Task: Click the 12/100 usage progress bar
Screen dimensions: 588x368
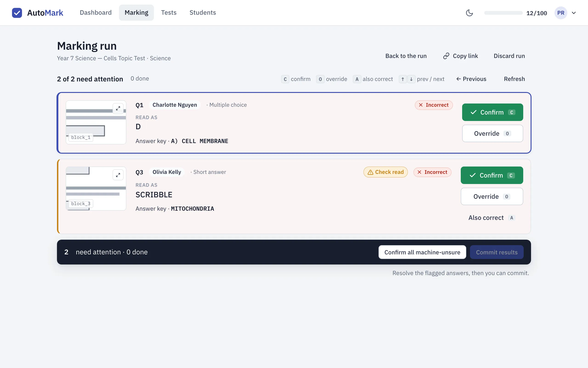Action: coord(503,13)
